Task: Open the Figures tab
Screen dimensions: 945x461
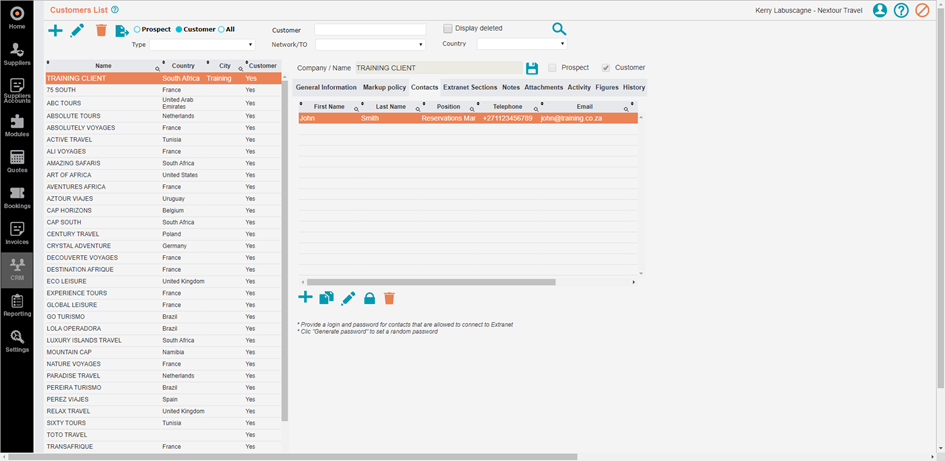Action: pos(607,87)
